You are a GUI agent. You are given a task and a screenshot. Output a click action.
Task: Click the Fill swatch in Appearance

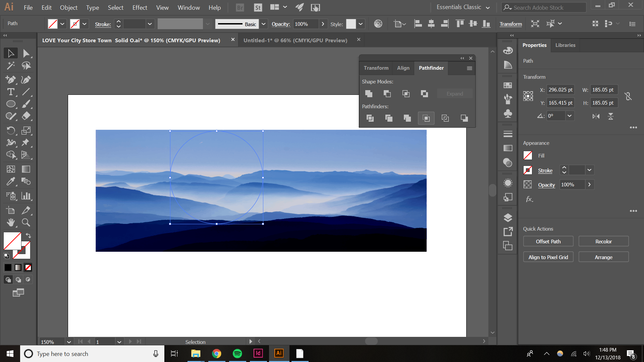coord(528,156)
